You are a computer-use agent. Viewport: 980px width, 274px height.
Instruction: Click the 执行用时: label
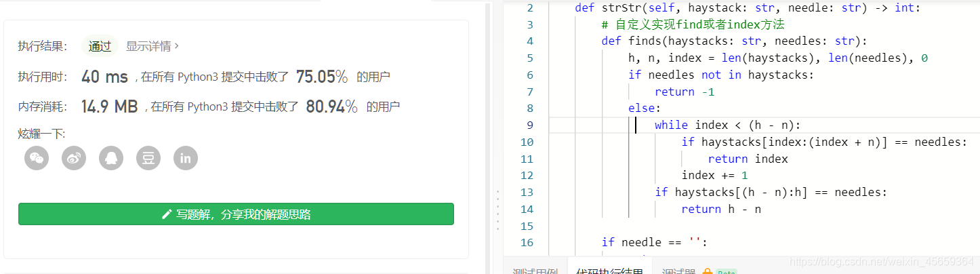43,77
